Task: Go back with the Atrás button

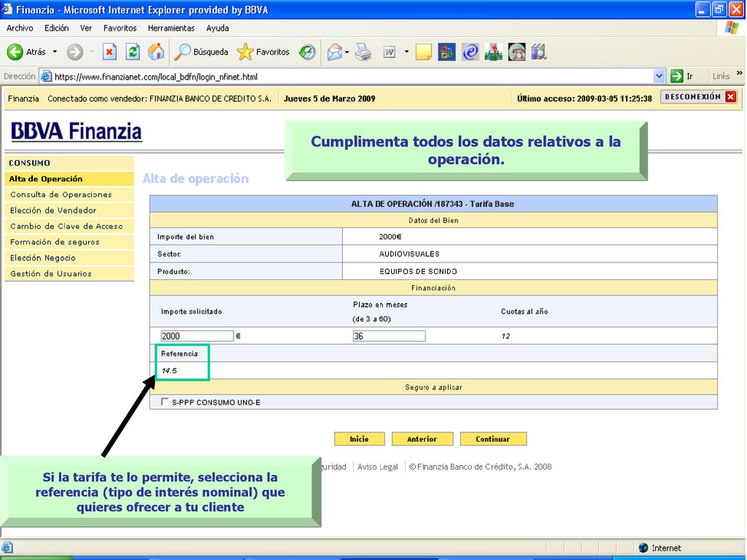Action: coord(27,52)
